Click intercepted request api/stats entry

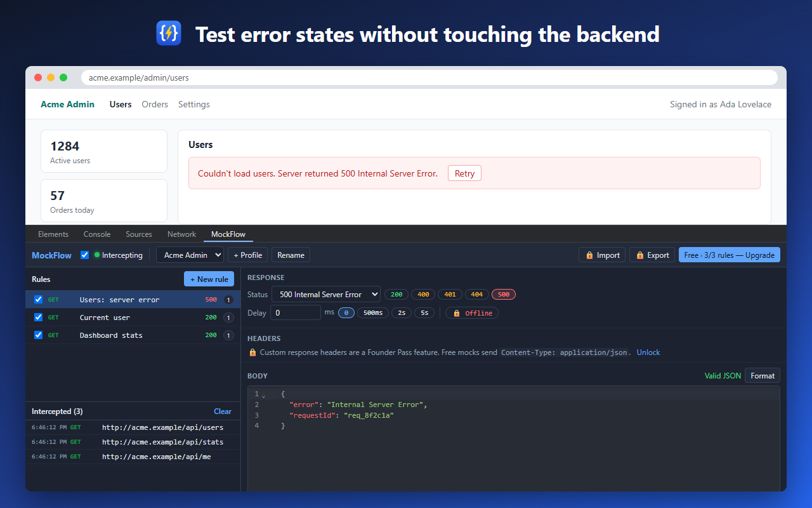click(x=133, y=442)
